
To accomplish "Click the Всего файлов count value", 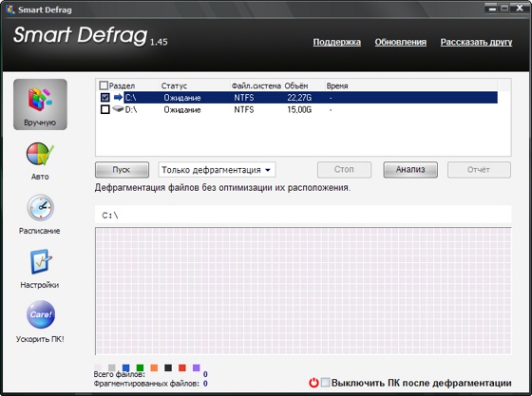I will click(205, 374).
